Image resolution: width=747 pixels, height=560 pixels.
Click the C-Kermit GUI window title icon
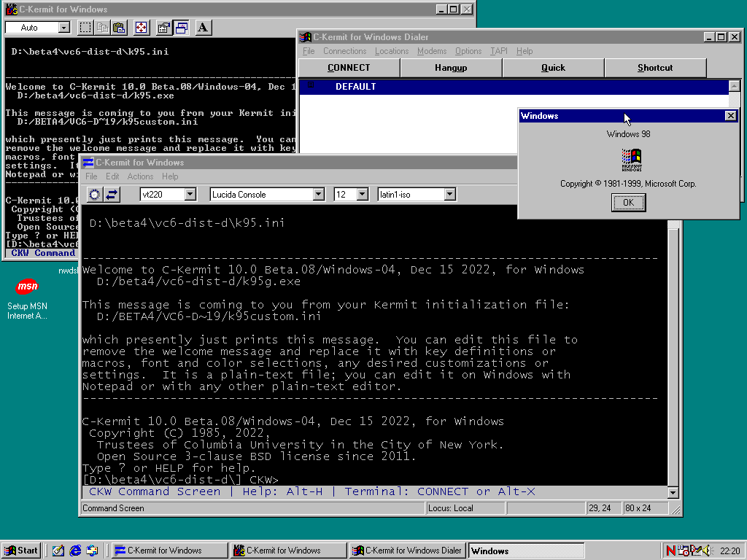88,163
